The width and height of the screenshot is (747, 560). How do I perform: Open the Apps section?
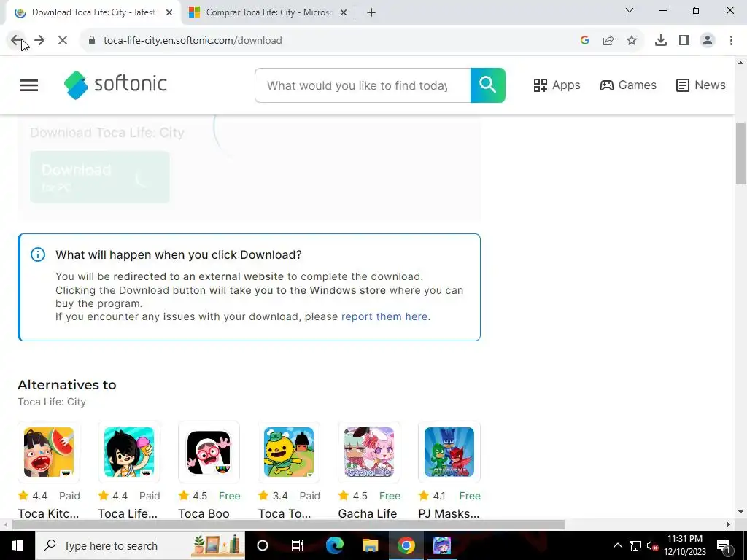pyautogui.click(x=557, y=85)
